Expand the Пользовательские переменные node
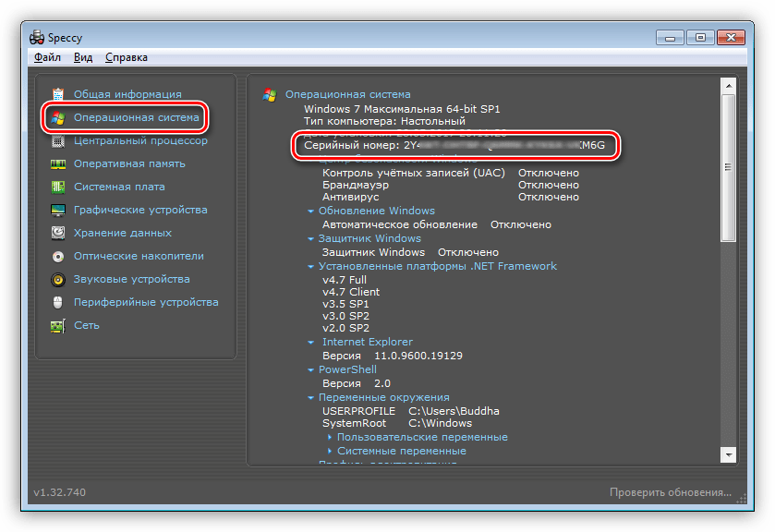The image size is (775, 532). pyautogui.click(x=330, y=438)
